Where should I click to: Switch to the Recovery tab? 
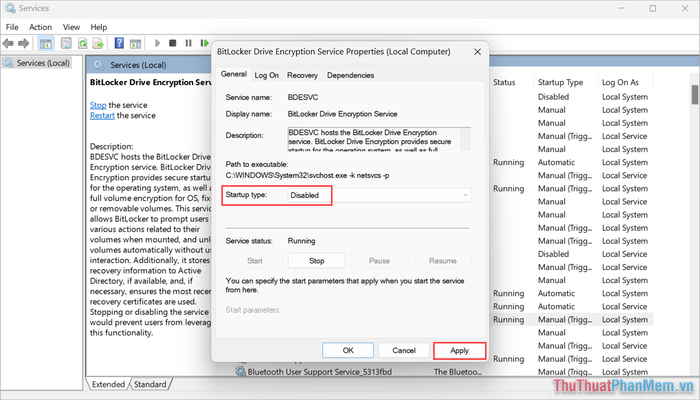click(x=302, y=75)
